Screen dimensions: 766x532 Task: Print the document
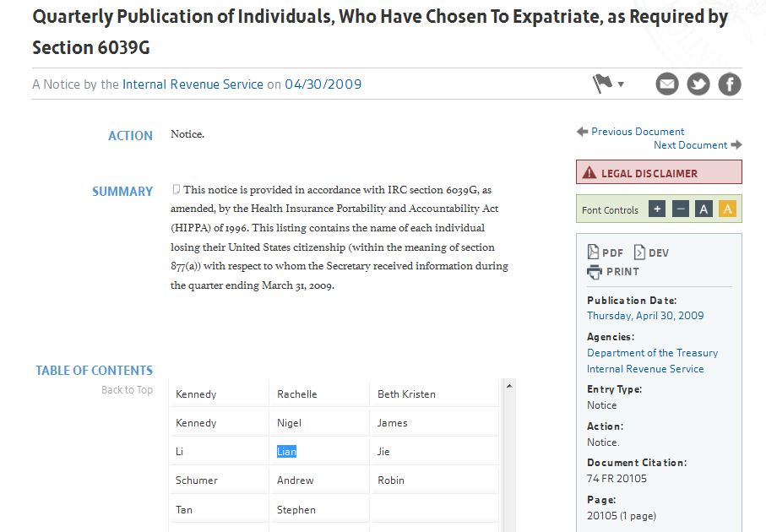tap(613, 272)
